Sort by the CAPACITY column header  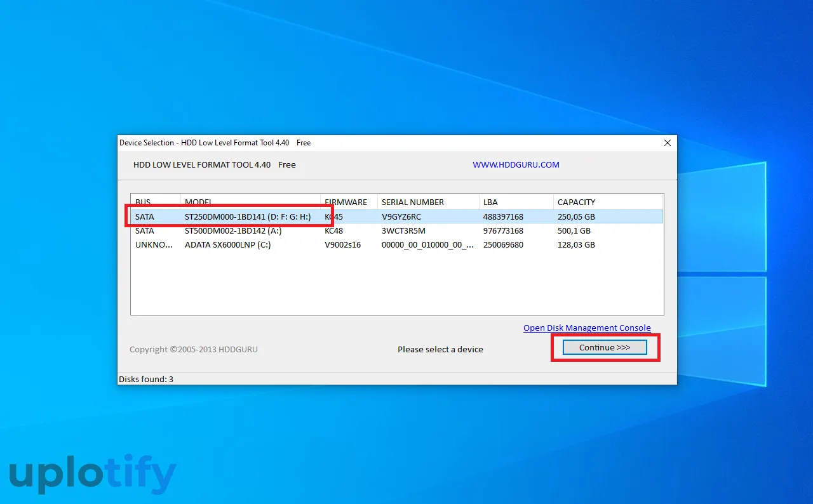point(608,202)
